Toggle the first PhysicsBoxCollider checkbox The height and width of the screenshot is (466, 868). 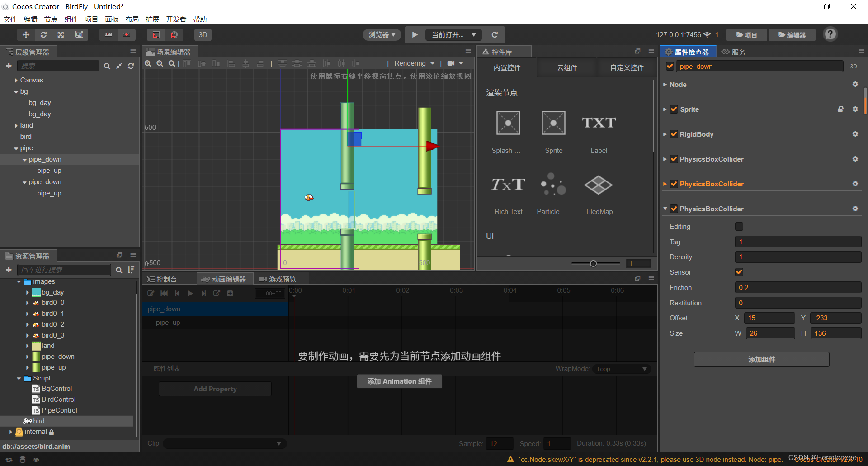click(674, 159)
